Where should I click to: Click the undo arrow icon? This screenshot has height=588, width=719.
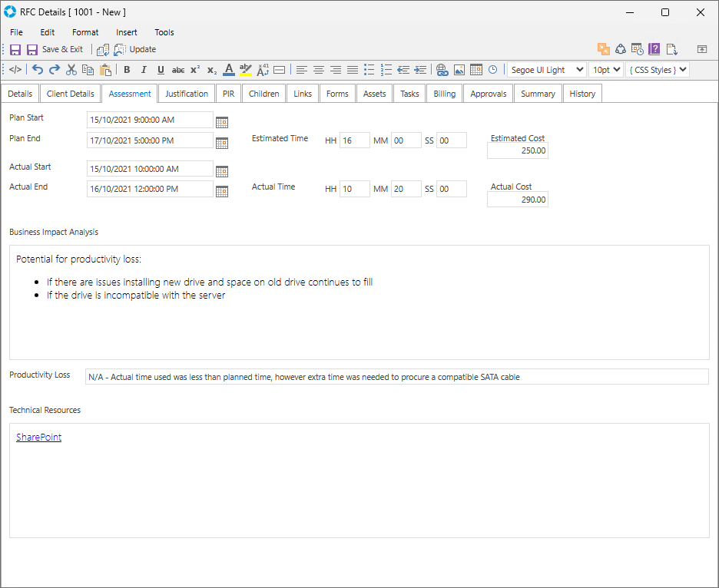[38, 70]
